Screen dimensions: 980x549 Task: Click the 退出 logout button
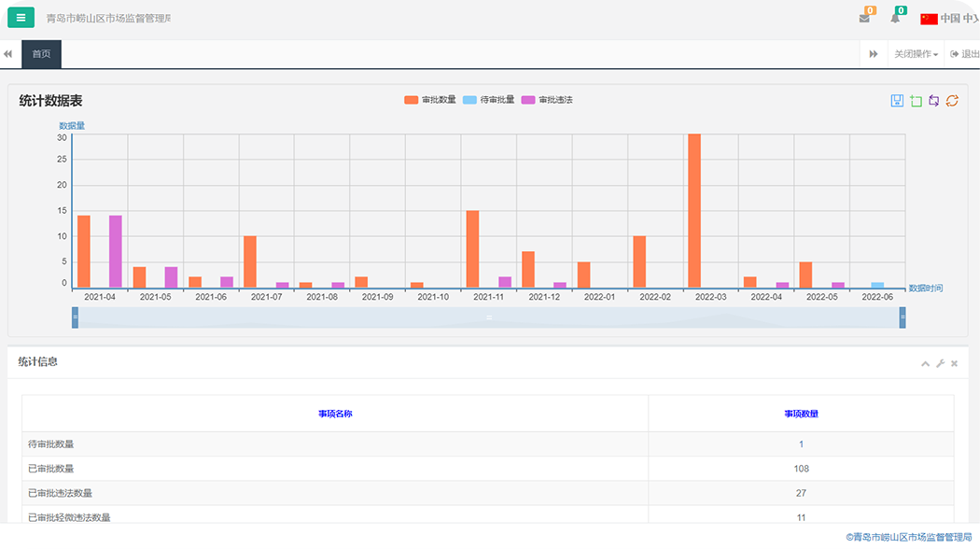[x=964, y=54]
